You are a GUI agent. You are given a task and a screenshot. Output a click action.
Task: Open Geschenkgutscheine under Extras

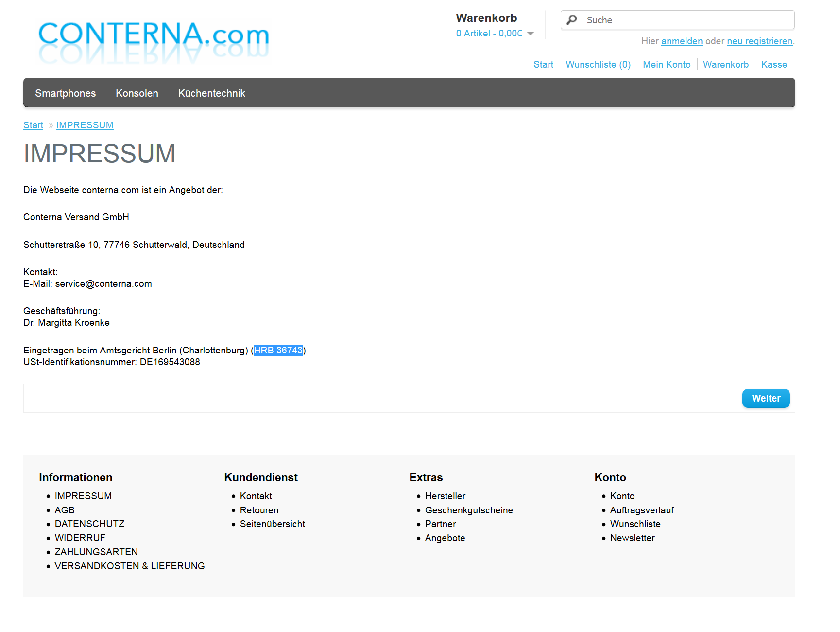point(469,510)
